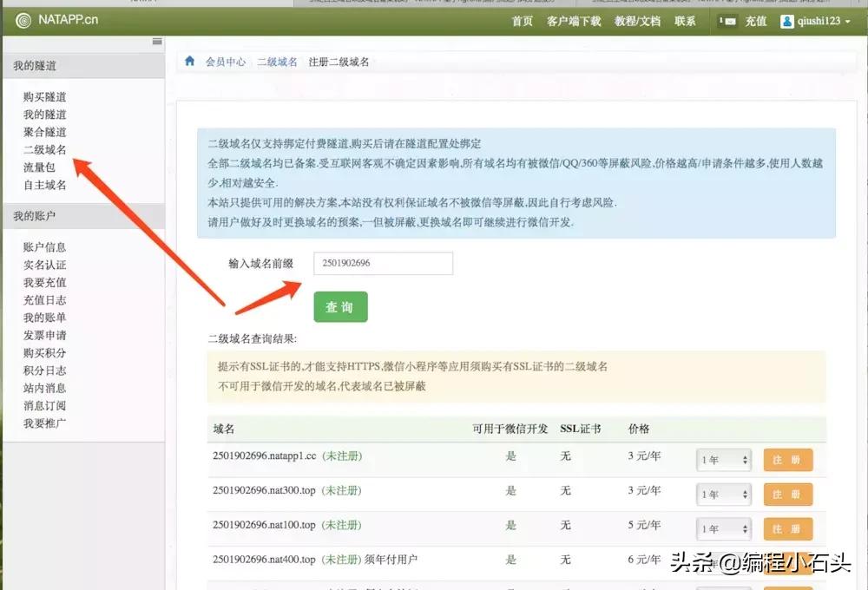
Task: Click the home icon in the breadcrumb
Action: 189,61
